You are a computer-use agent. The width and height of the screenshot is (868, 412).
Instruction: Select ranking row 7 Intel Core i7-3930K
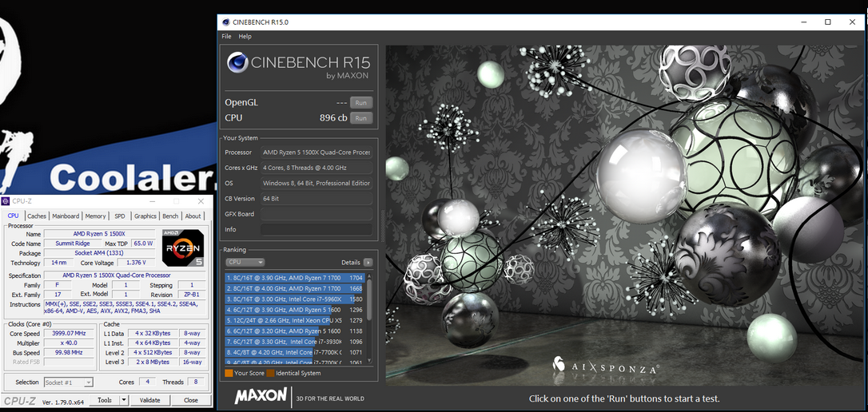294,342
